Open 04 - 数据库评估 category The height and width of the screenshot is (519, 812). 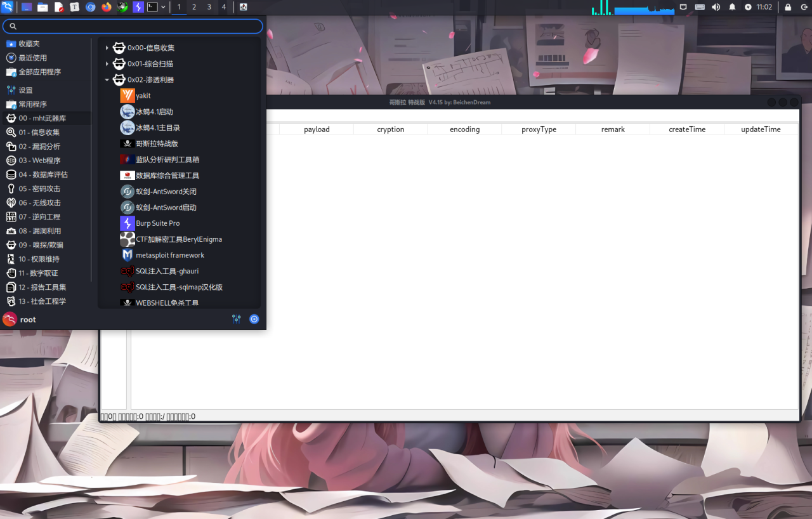(x=47, y=174)
